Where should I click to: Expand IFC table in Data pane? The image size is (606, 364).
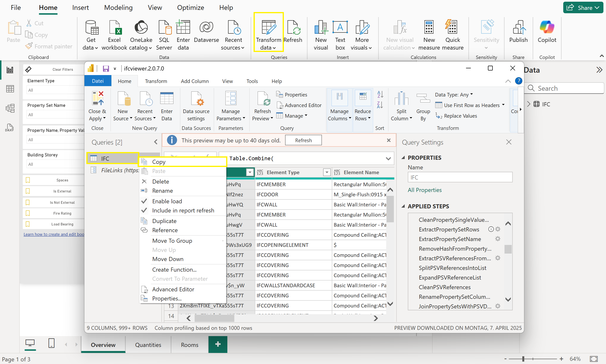pos(529,104)
